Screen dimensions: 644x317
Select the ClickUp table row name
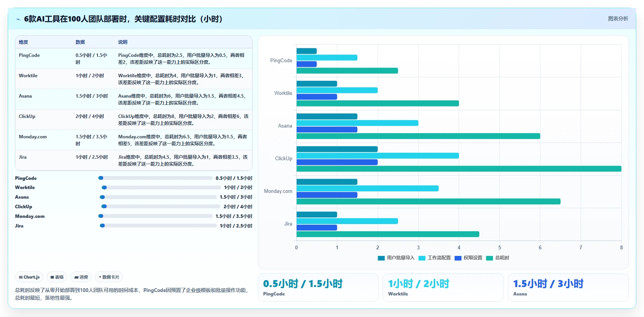(27, 116)
